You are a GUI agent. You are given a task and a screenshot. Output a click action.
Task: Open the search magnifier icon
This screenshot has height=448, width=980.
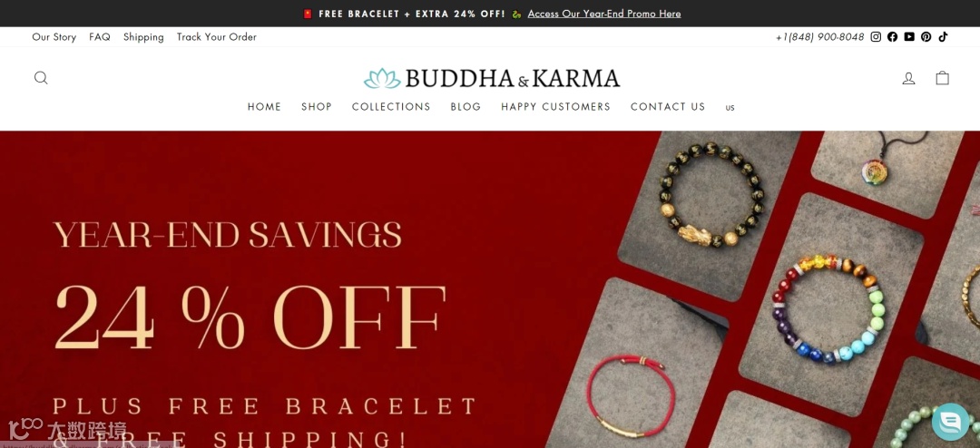41,78
